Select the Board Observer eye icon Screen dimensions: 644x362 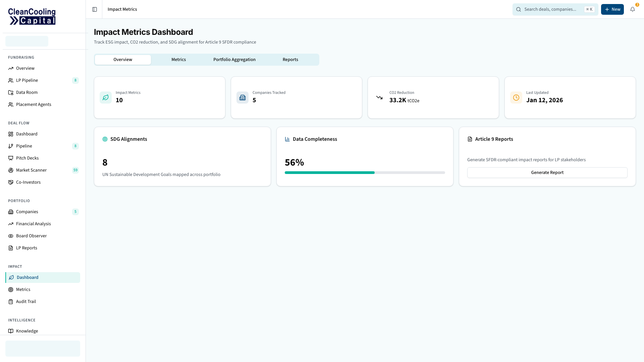[10, 236]
